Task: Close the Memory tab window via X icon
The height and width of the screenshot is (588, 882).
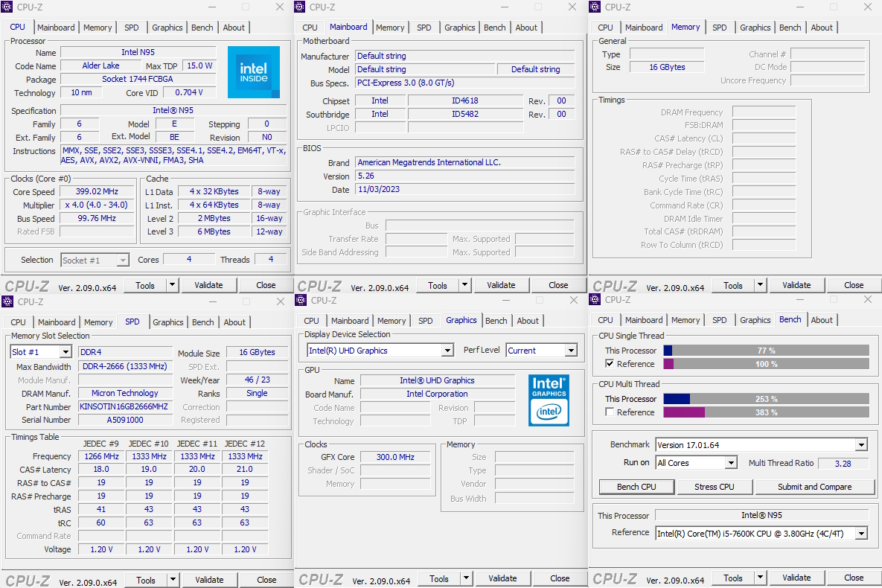Action: point(868,7)
